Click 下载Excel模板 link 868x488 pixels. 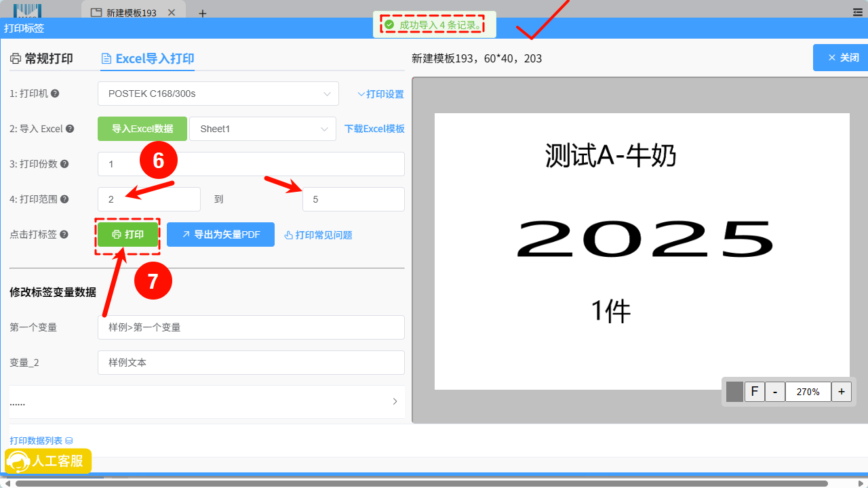(x=374, y=129)
